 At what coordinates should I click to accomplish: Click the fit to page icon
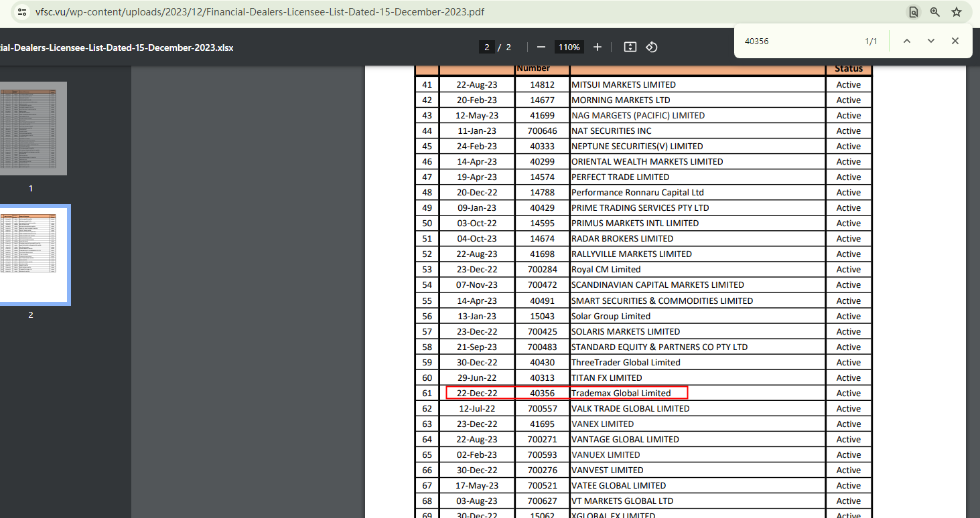tap(630, 47)
